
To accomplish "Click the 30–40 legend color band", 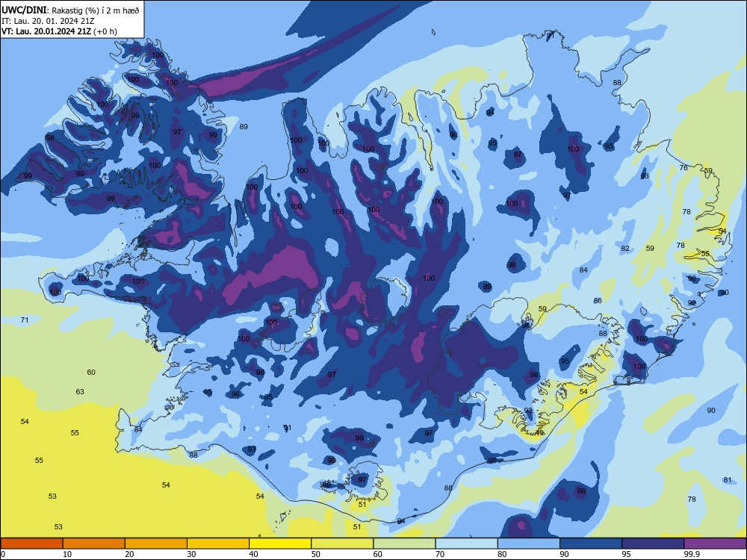I will point(218,544).
